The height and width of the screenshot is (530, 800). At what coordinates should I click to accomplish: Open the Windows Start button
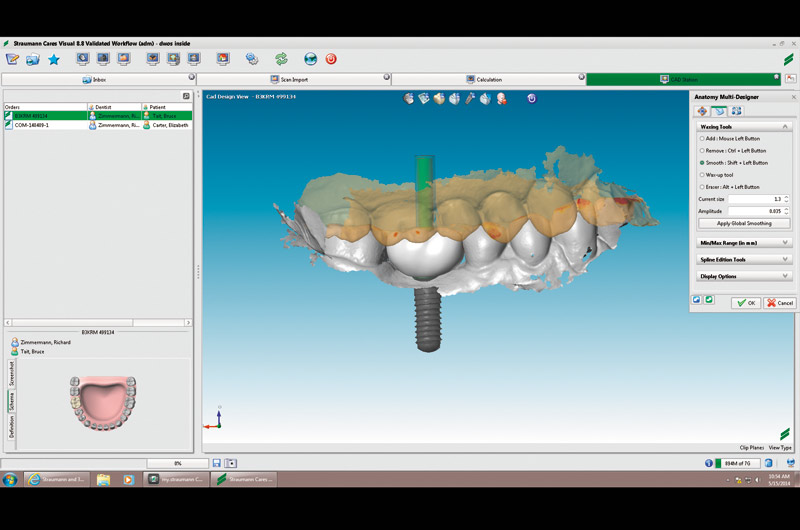[x=10, y=479]
